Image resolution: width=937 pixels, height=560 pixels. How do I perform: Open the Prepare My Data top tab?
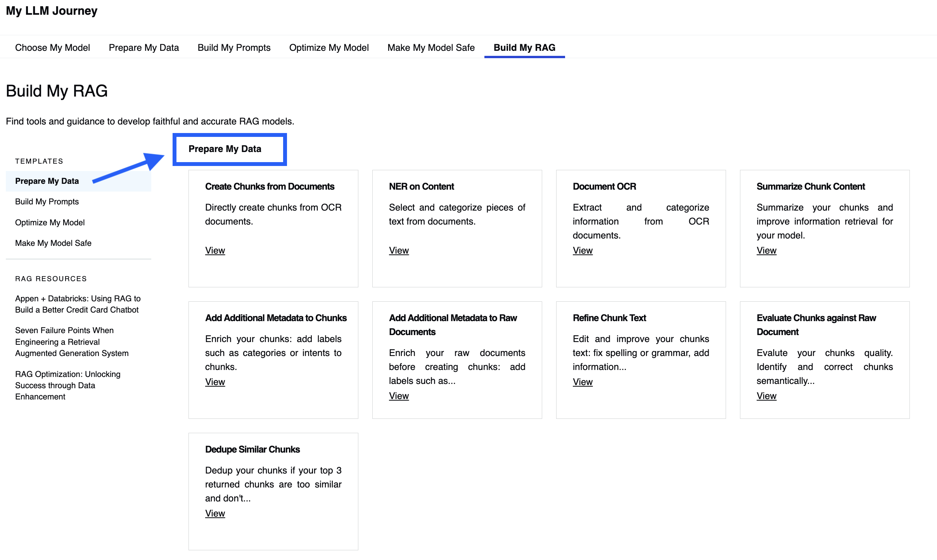pos(144,48)
